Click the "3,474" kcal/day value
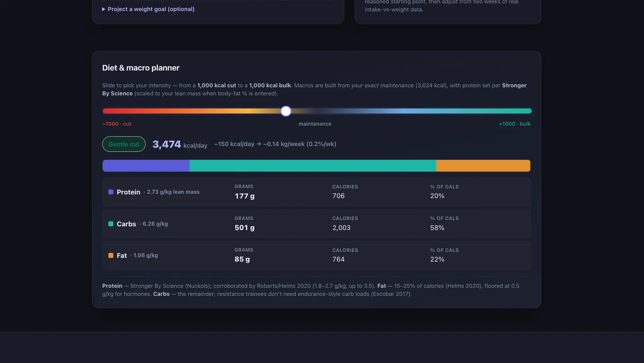Screen dimensions: 644x363 tap(167, 144)
